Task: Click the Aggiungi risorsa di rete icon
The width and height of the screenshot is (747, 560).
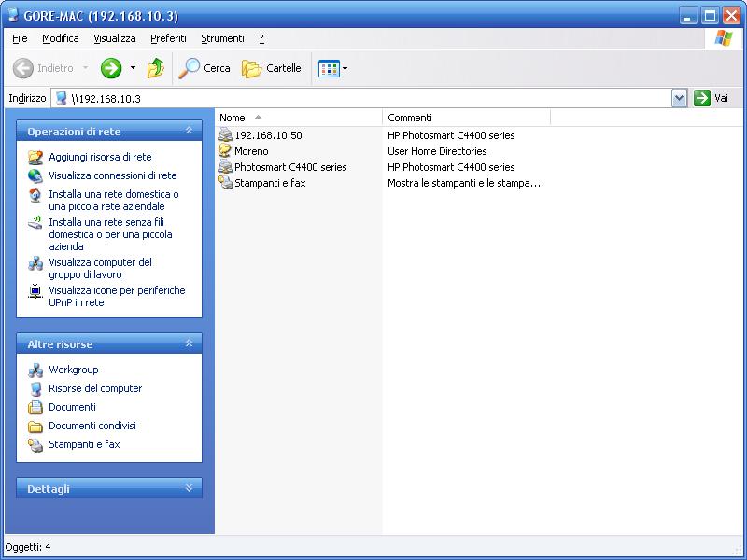Action: tap(35, 158)
